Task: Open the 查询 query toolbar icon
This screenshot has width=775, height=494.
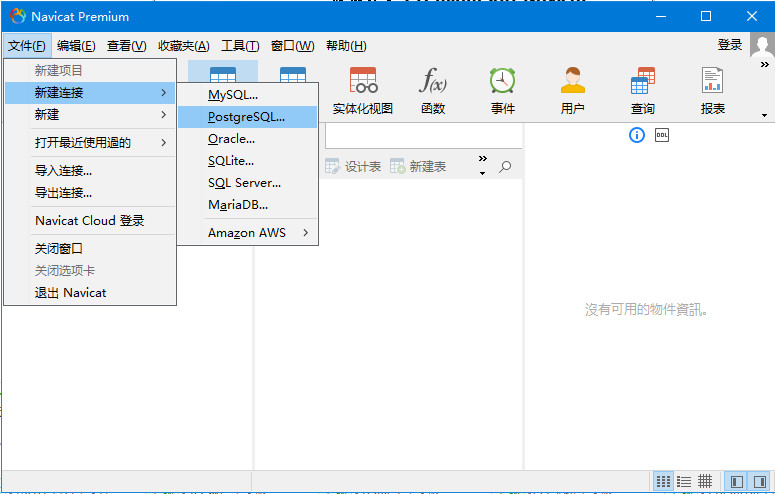Action: point(643,90)
